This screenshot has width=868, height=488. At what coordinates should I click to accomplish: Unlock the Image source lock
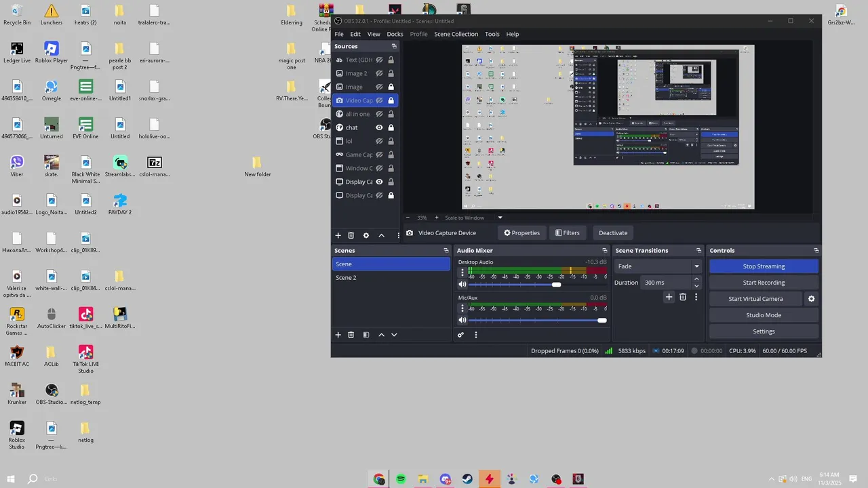click(x=391, y=87)
